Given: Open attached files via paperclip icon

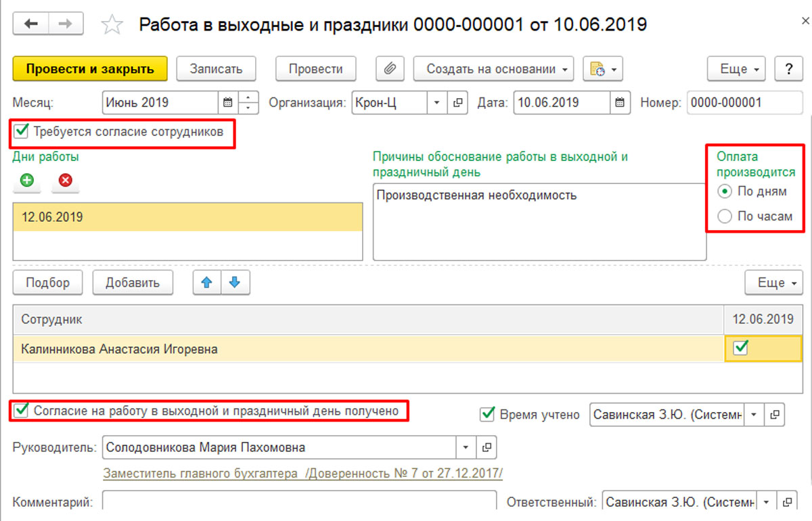Looking at the screenshot, I should (390, 68).
